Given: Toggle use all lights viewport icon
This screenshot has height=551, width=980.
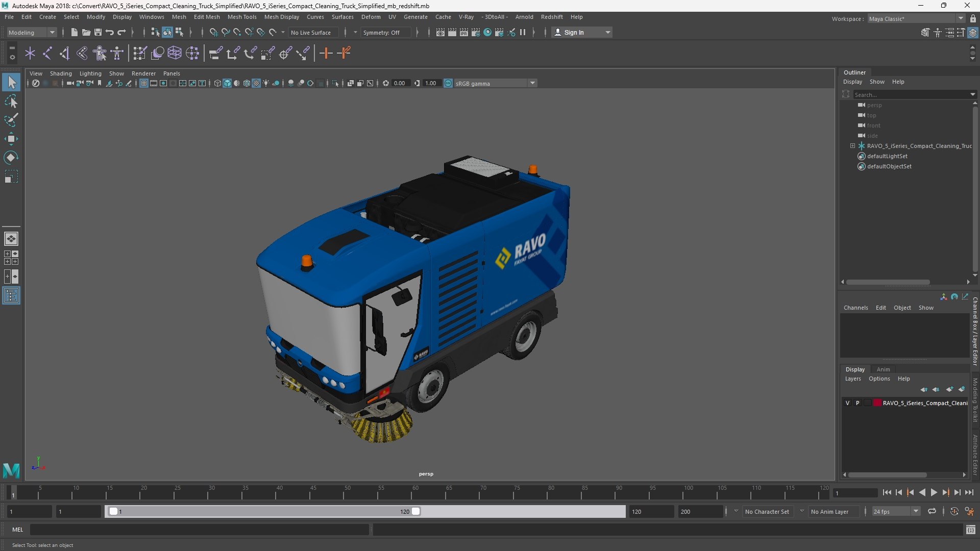Looking at the screenshot, I should tap(266, 83).
